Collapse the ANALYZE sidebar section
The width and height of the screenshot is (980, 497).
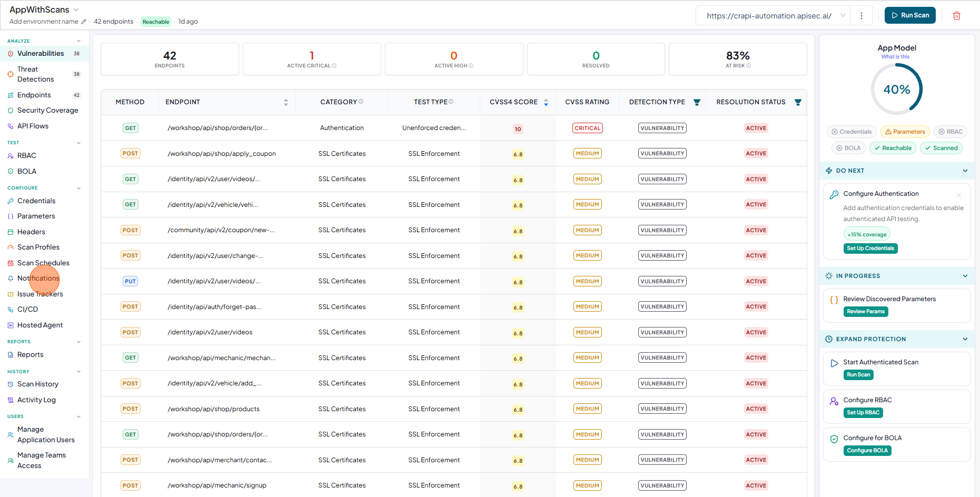78,41
